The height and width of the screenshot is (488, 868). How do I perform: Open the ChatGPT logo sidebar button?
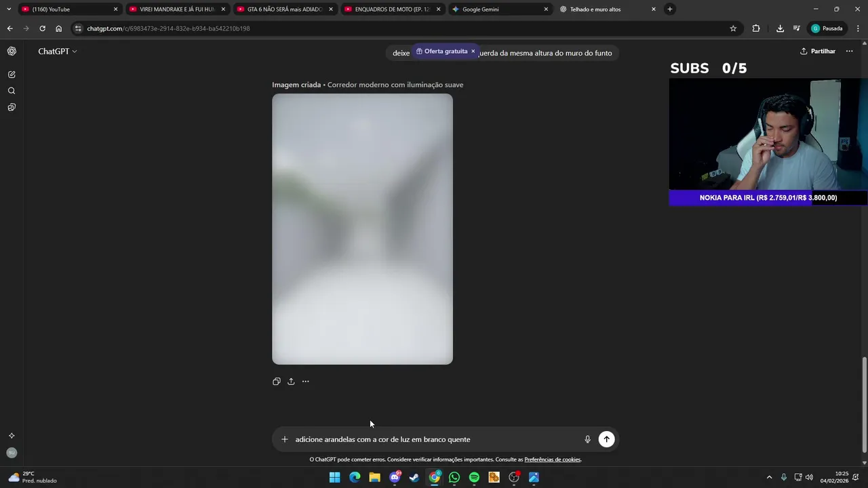(12, 52)
